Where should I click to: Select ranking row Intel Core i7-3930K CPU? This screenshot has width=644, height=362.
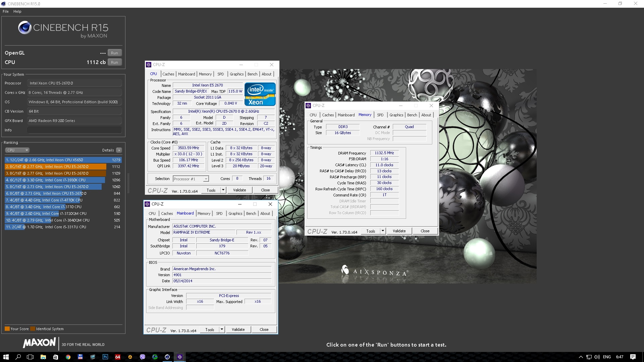click(x=63, y=180)
